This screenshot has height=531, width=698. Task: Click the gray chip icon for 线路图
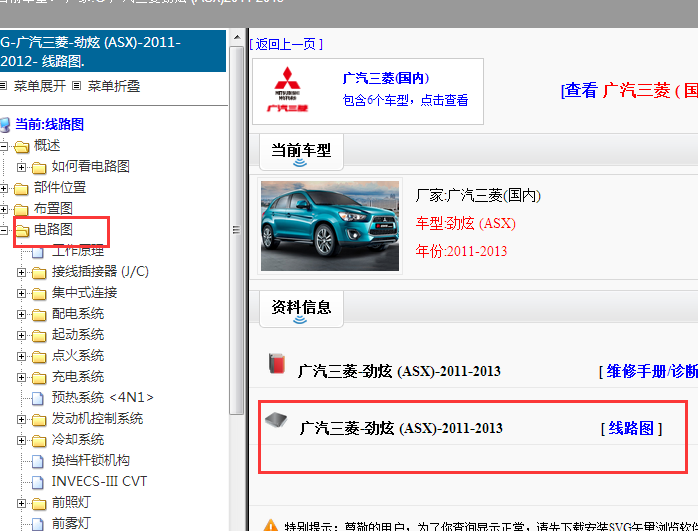point(276,420)
